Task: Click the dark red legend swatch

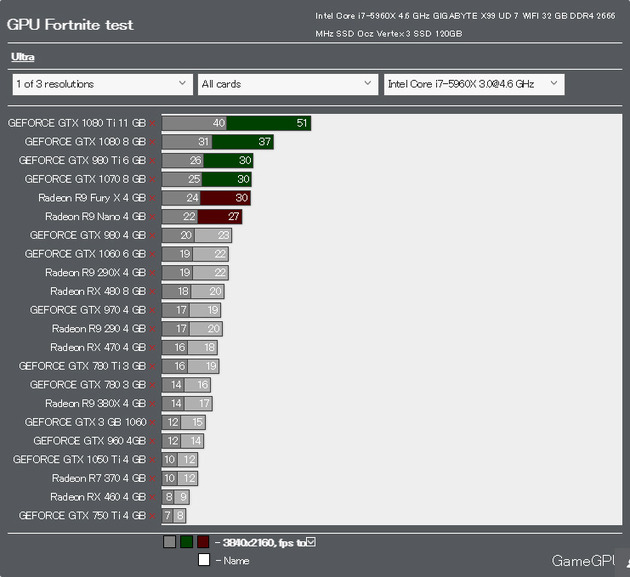Action: tap(203, 542)
